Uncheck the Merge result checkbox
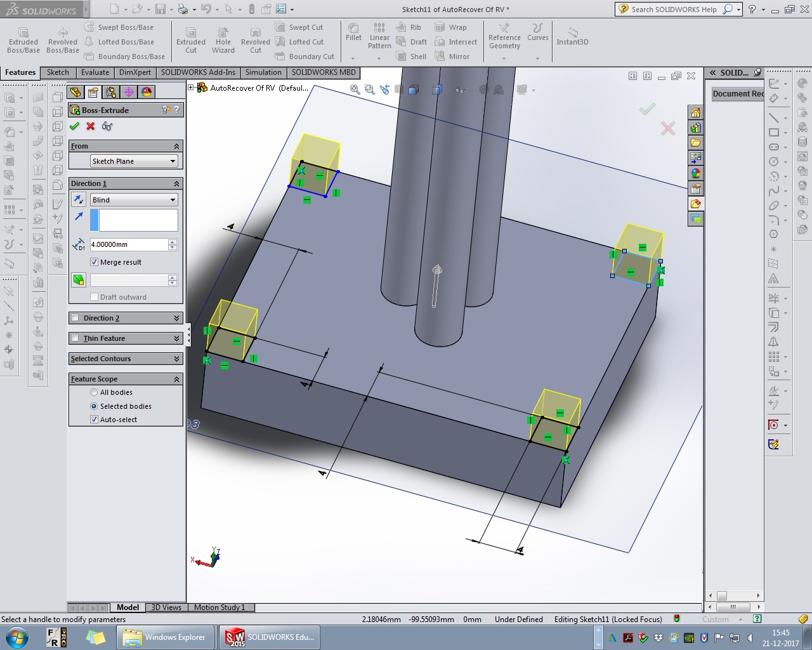 pyautogui.click(x=95, y=262)
